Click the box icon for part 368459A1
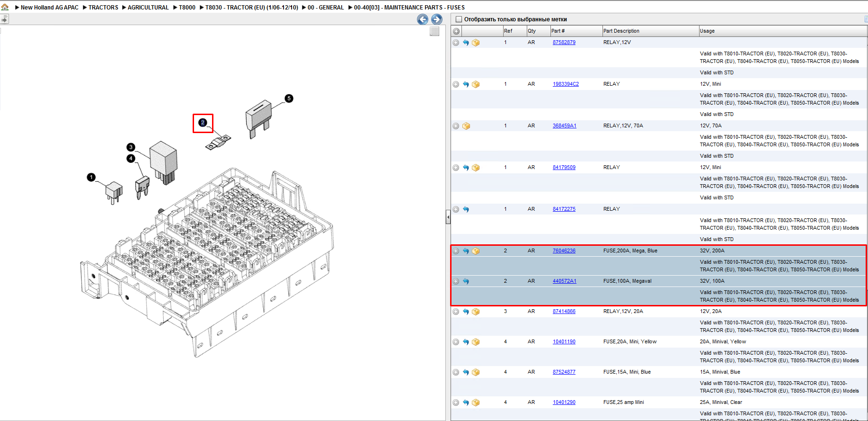Image resolution: width=868 pixels, height=421 pixels. click(466, 126)
